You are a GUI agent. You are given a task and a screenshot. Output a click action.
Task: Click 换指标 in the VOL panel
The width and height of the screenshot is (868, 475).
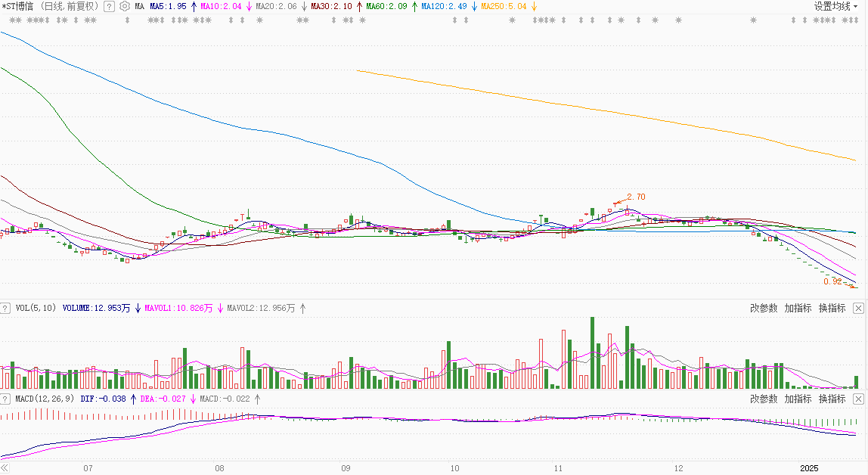click(x=832, y=309)
